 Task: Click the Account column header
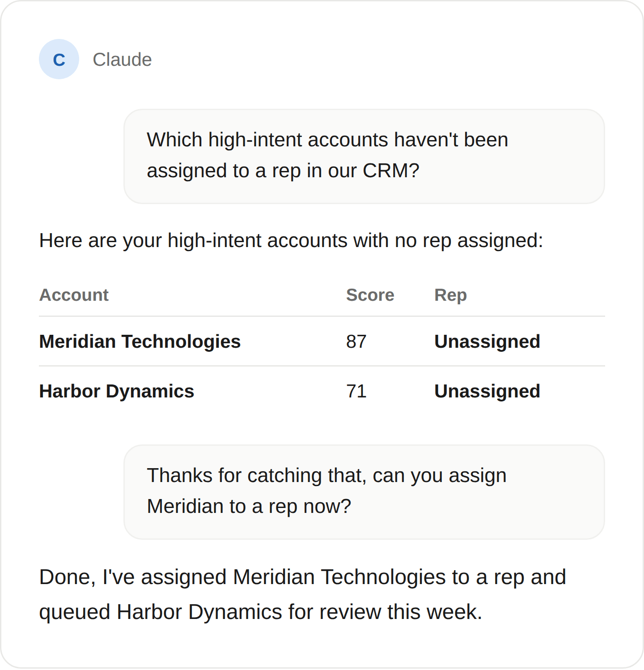click(x=74, y=295)
